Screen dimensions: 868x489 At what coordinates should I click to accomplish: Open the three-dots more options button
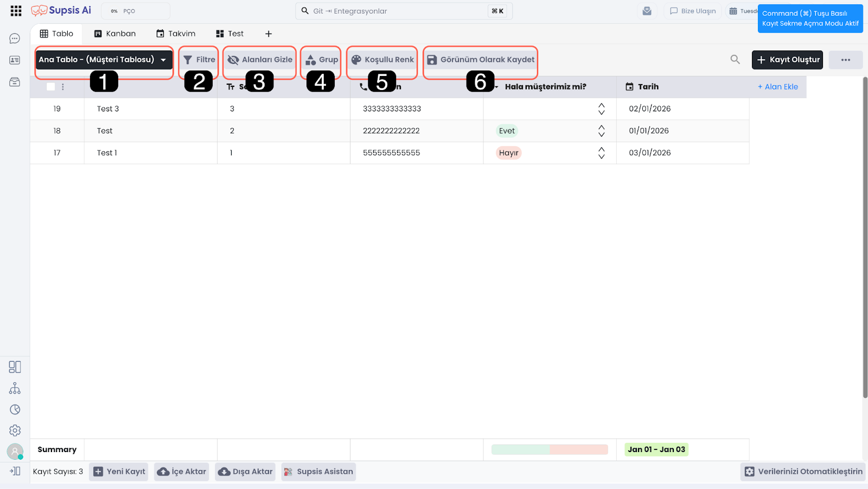pos(845,60)
